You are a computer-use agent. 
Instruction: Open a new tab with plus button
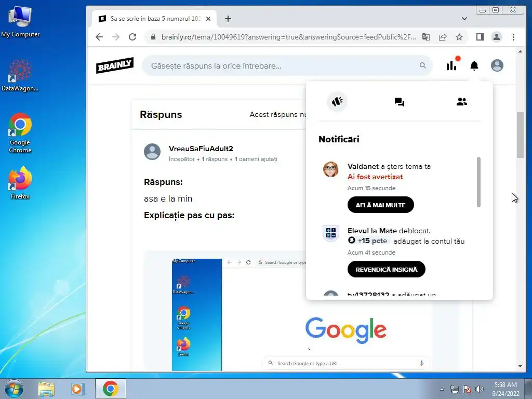[228, 19]
